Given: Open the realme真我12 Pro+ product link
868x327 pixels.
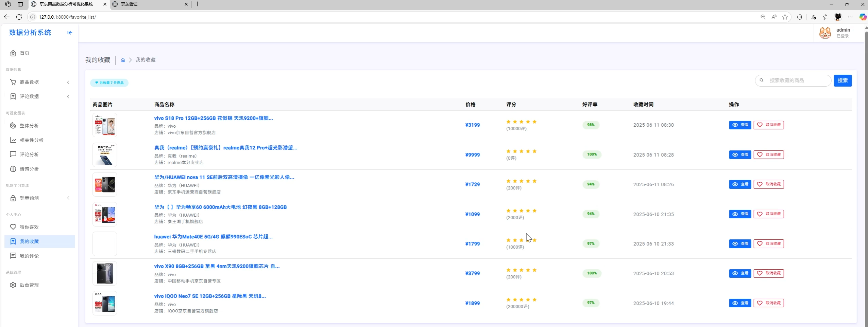Looking at the screenshot, I should pos(226,148).
